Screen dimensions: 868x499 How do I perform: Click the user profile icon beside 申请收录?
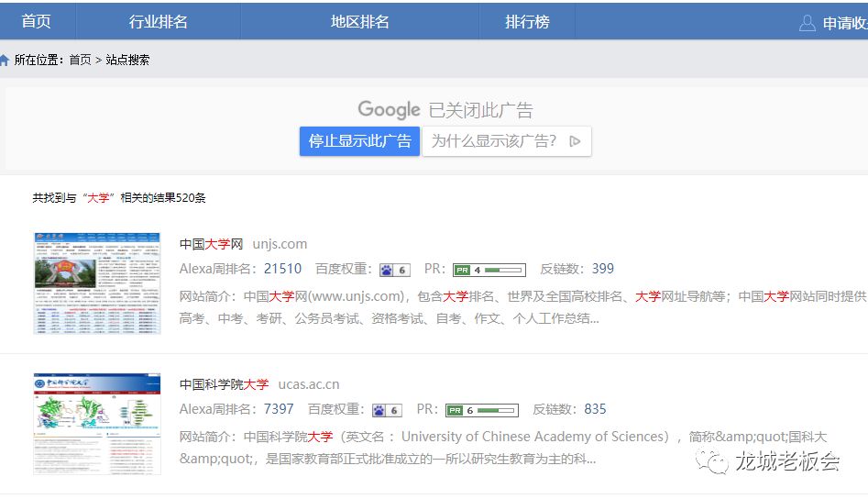point(808,23)
